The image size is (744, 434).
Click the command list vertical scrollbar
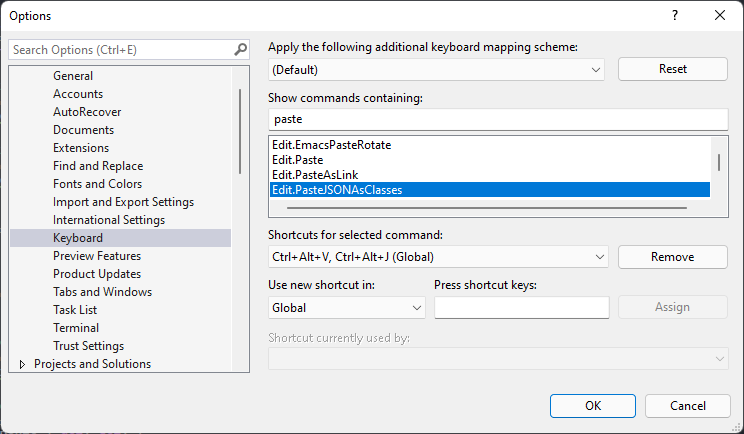point(719,162)
